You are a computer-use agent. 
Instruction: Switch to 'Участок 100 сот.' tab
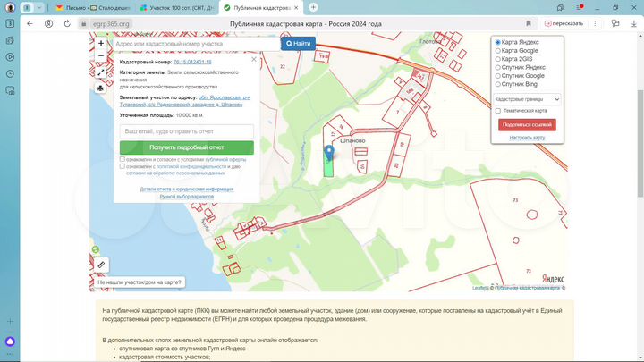point(177,8)
